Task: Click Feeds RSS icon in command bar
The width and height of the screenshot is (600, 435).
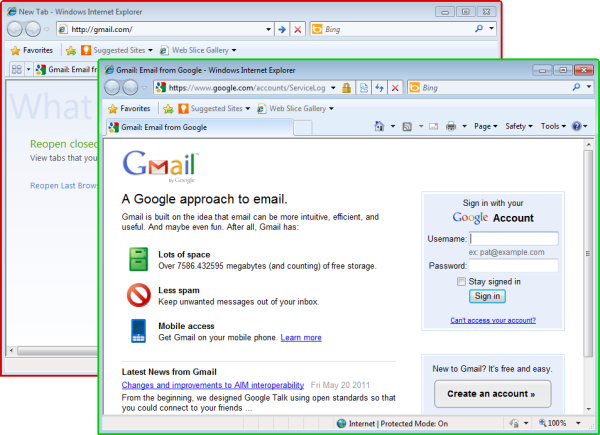Action: [x=407, y=126]
